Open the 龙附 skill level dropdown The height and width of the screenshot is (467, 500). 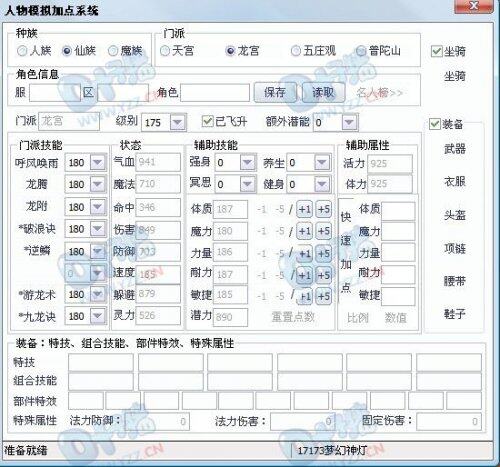coord(98,207)
